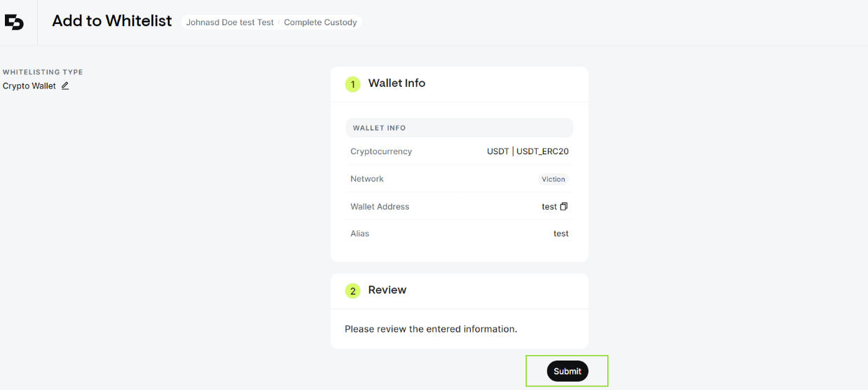Submit the whitelist request

click(x=567, y=371)
